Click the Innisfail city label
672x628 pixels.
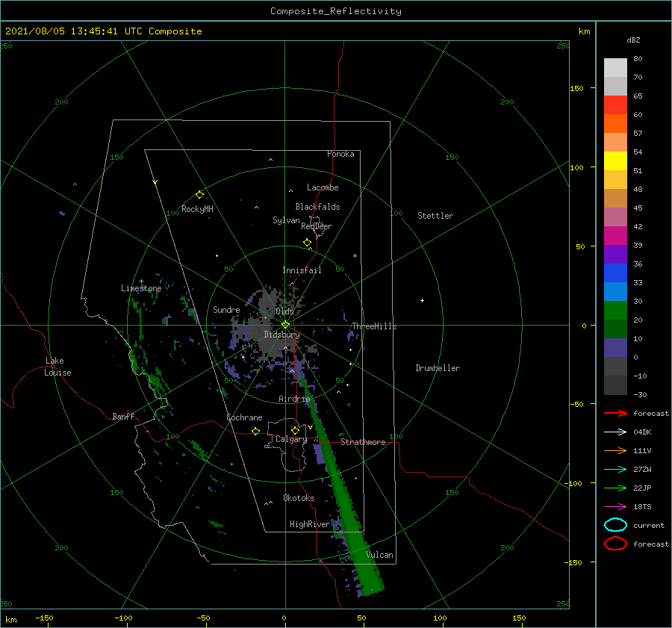302,270
